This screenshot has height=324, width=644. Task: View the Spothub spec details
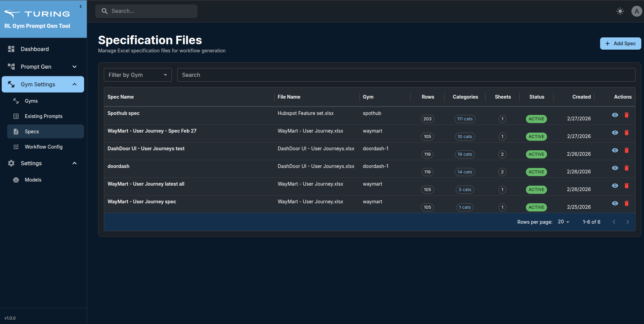pyautogui.click(x=615, y=115)
